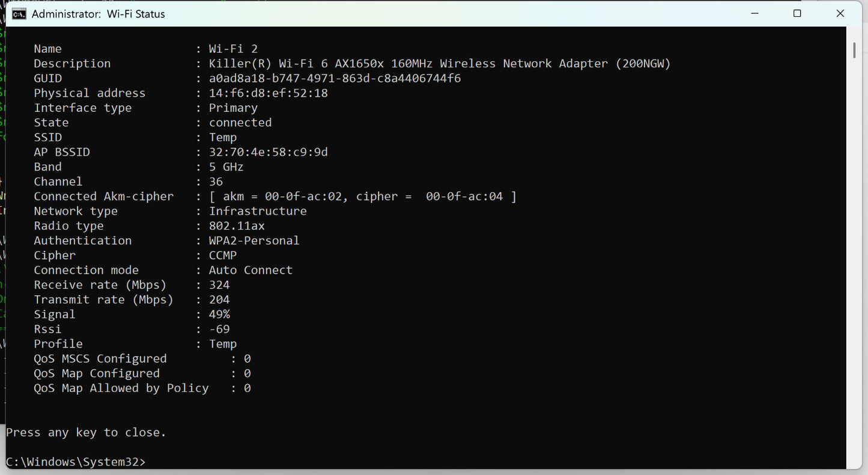This screenshot has width=868, height=475.
Task: Click the signal strength value 49%
Action: (x=219, y=314)
